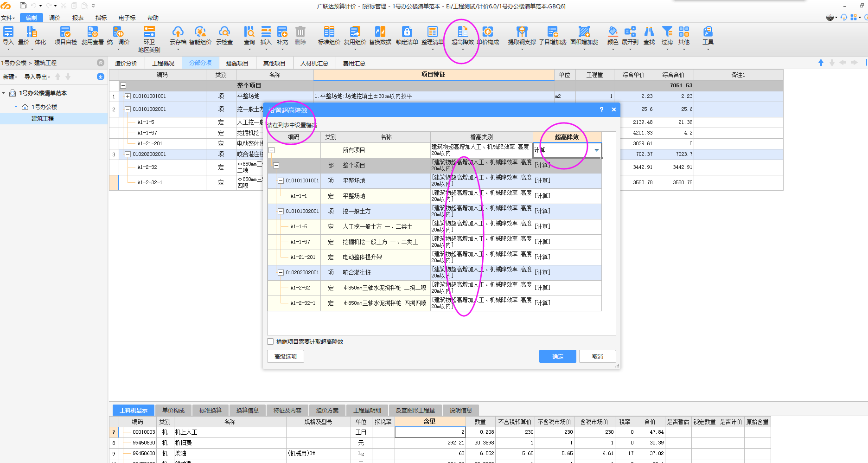The image size is (868, 463).
Task: Collapse 所有项目 row in dialog
Action: coord(272,150)
